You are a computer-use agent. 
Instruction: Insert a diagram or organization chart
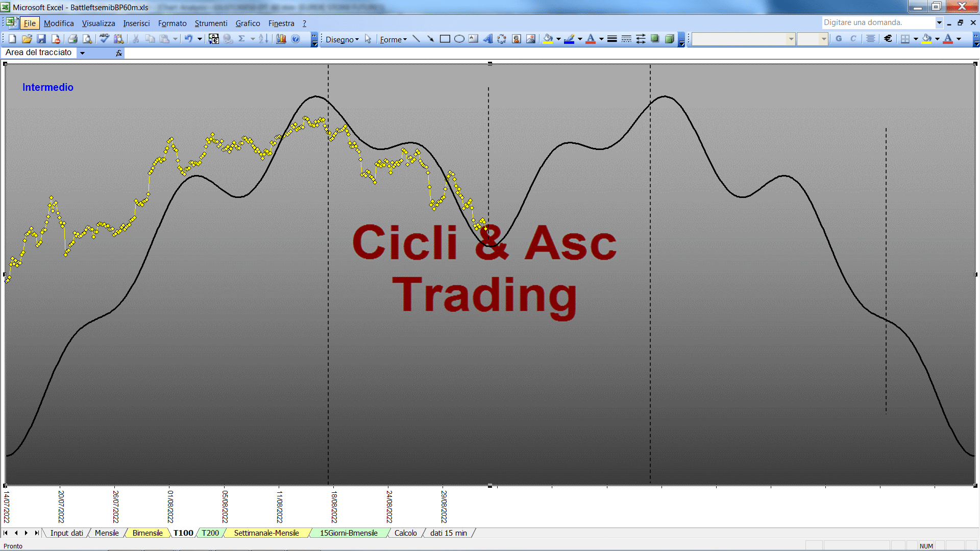pos(502,39)
